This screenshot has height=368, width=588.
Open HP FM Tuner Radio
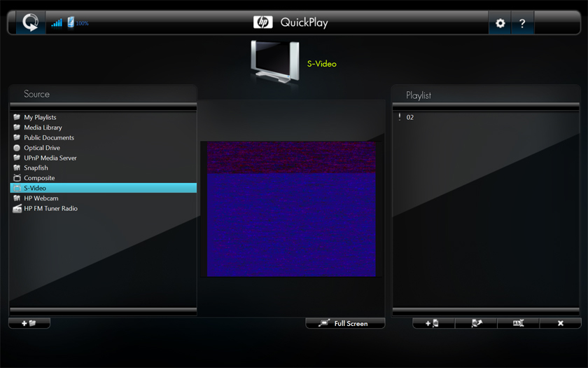click(x=103, y=208)
